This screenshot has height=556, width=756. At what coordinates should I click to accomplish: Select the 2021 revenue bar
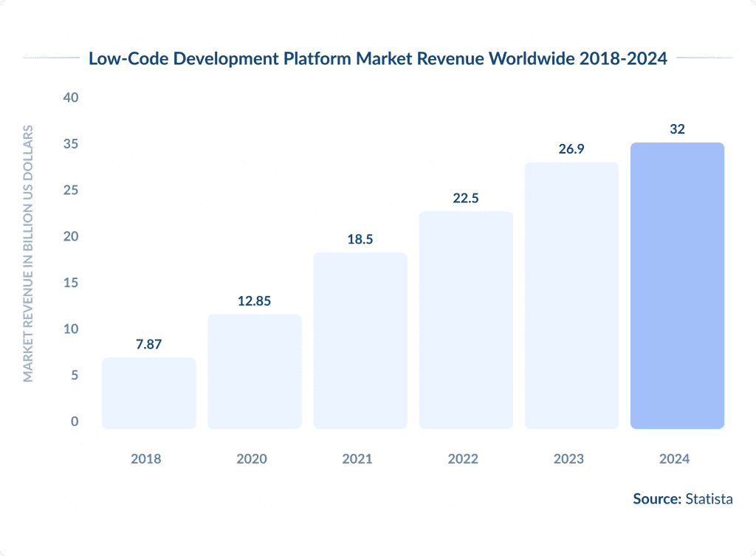tap(360, 340)
